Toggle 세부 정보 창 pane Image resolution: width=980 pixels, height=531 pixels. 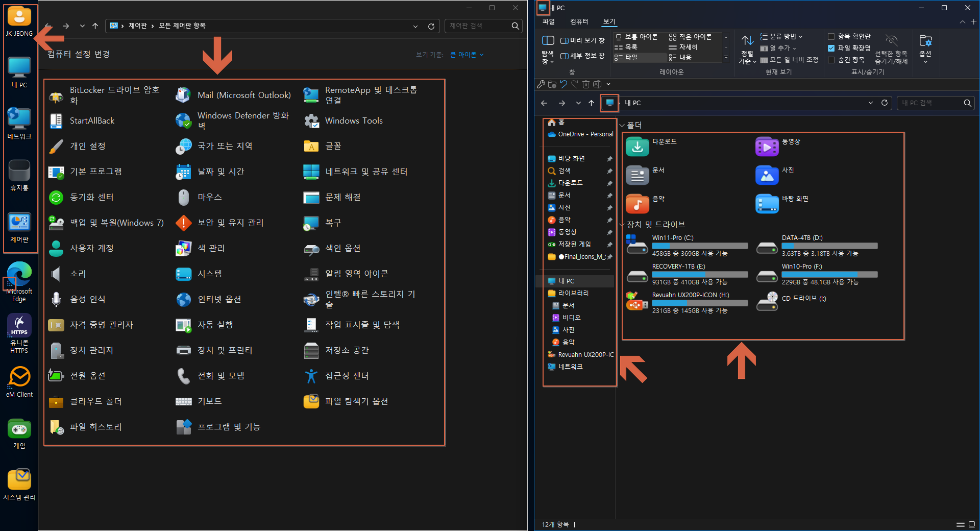click(x=582, y=56)
